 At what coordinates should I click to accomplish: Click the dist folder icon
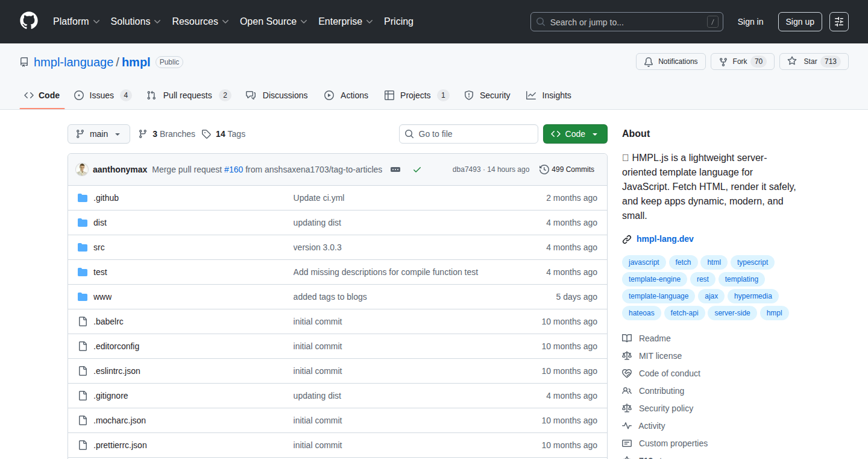pos(83,223)
